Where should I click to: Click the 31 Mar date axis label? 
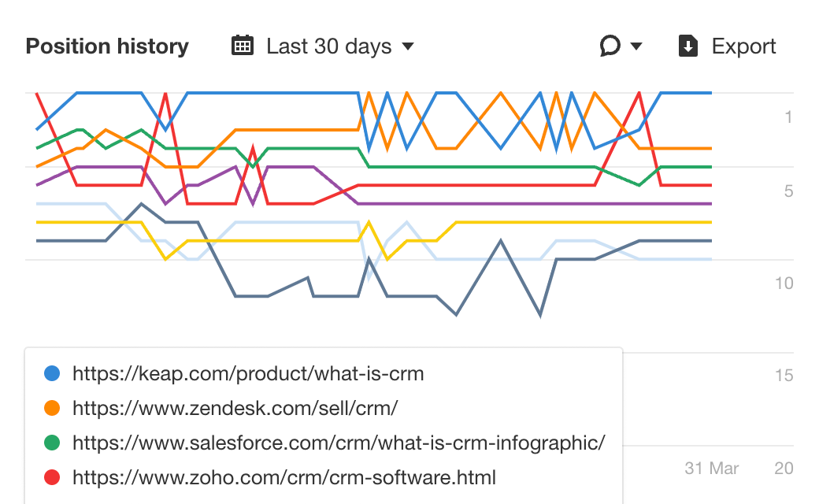coord(711,469)
